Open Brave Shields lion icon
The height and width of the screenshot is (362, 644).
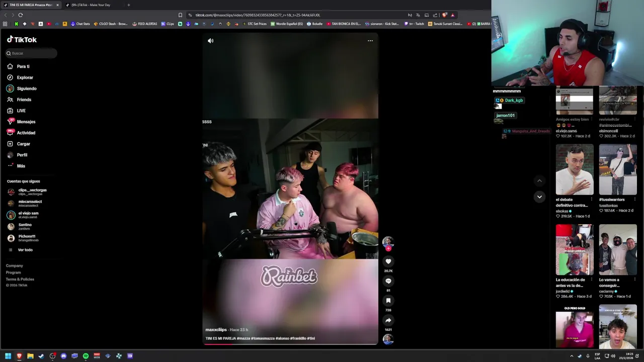(x=444, y=15)
